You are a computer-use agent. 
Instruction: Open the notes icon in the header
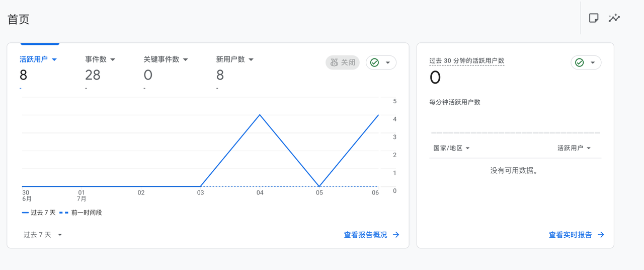pos(594,18)
